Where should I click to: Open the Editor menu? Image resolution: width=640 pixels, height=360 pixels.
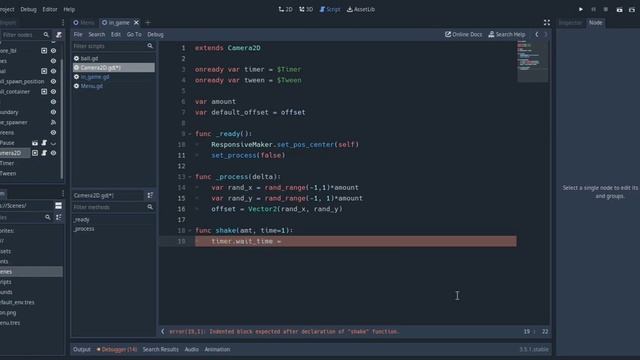coord(50,9)
